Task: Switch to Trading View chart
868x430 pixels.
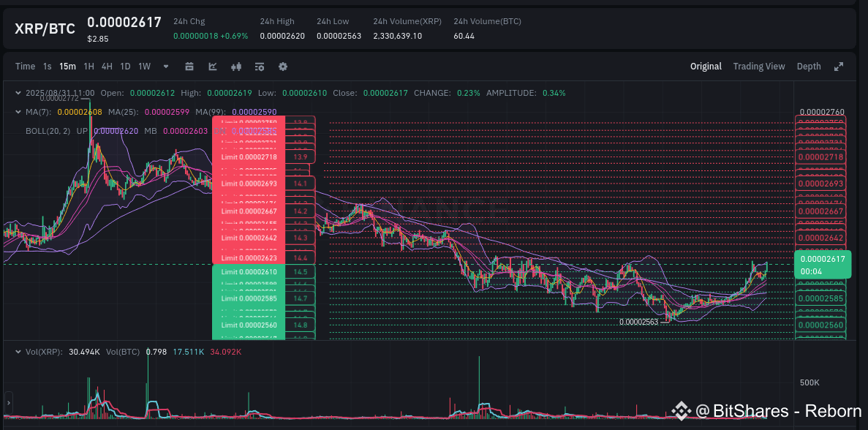Action: click(x=759, y=67)
